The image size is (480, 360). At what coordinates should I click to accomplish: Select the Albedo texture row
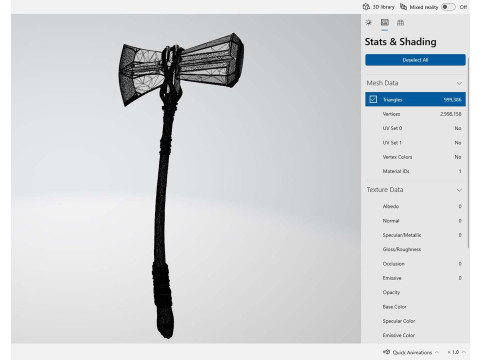[x=415, y=206]
